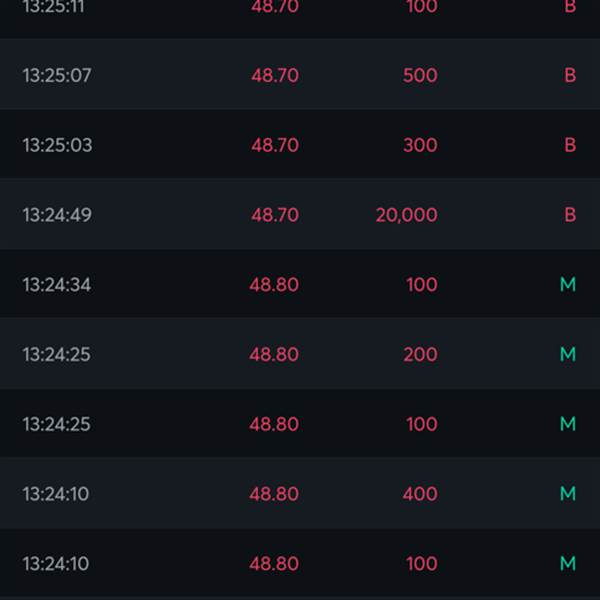600x600 pixels.
Task: Click the M marker on 13:24:34 row
Action: coord(568,284)
